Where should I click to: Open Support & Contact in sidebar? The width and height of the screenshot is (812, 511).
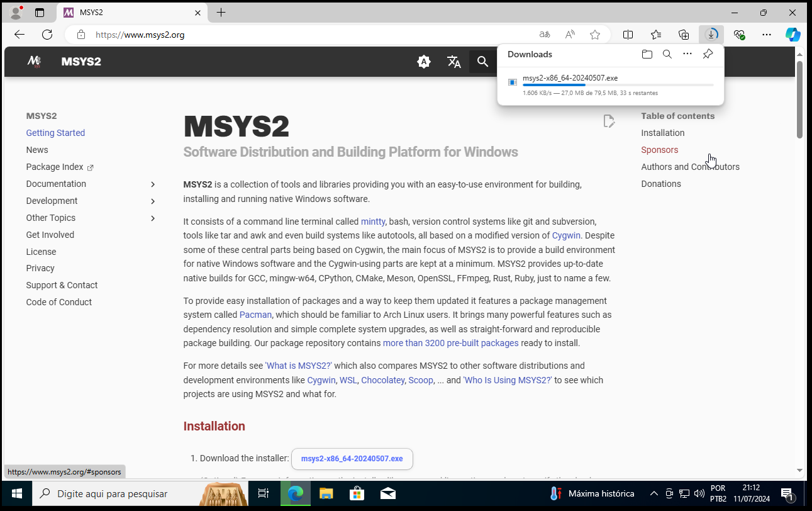pyautogui.click(x=62, y=285)
